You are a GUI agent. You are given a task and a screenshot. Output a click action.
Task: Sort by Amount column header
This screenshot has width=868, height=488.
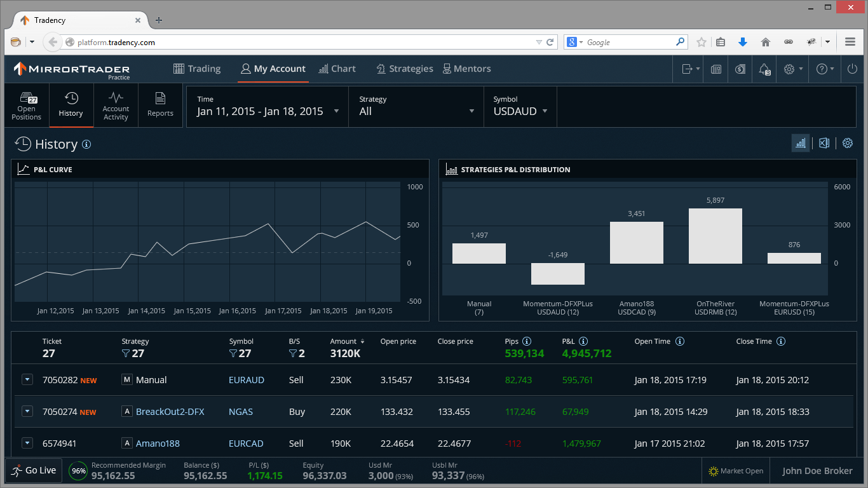coord(348,341)
